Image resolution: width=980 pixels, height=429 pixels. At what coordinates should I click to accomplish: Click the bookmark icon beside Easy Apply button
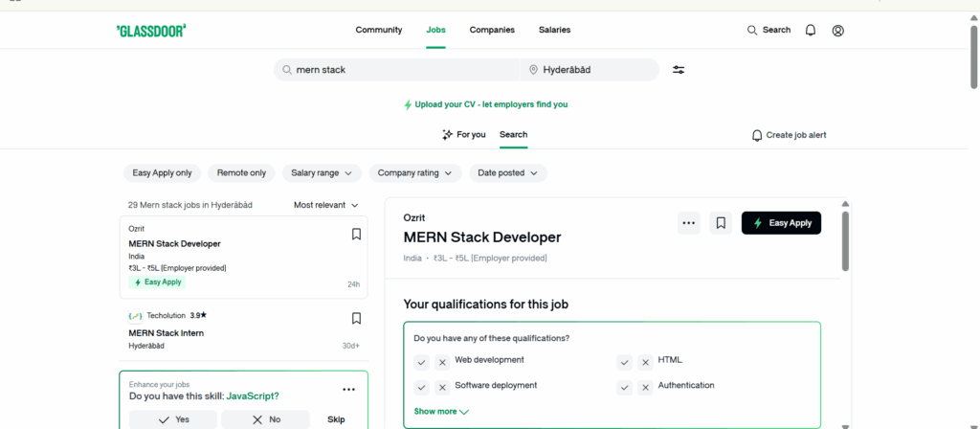[722, 223]
